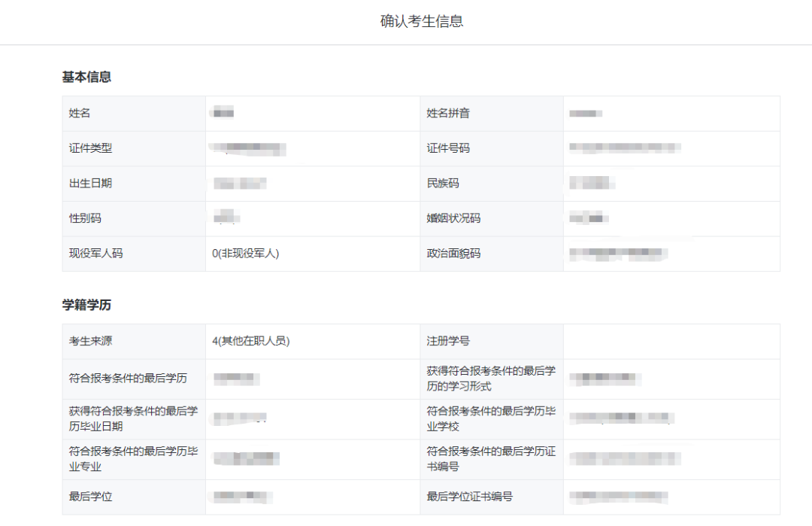Click the value 4(其他在职人员)
812x526 pixels.
pos(250,341)
